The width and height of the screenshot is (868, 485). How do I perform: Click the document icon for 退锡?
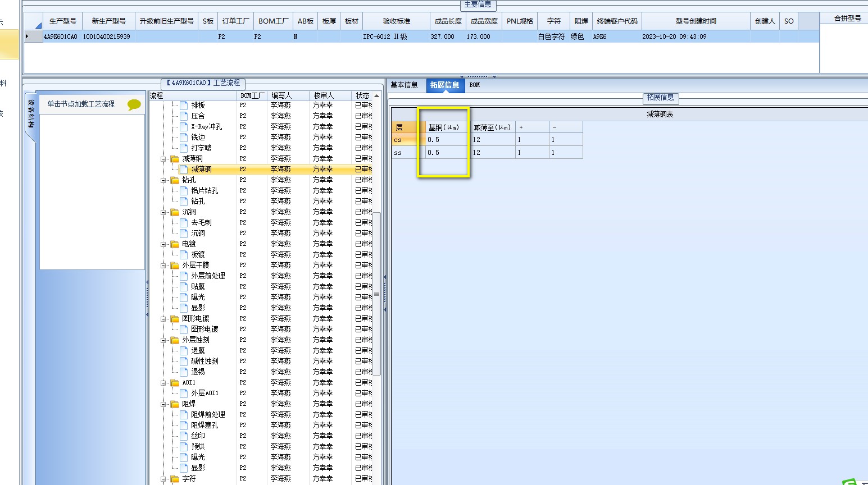click(184, 372)
